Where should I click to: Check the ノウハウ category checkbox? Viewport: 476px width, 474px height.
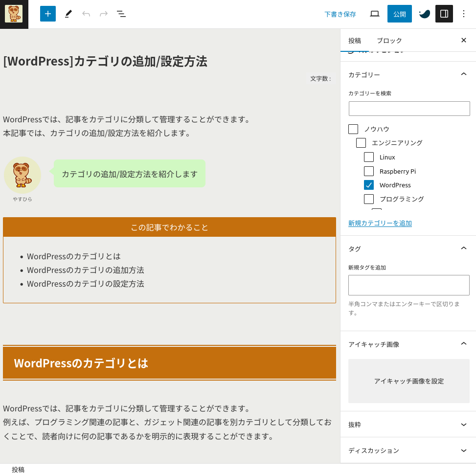click(353, 129)
